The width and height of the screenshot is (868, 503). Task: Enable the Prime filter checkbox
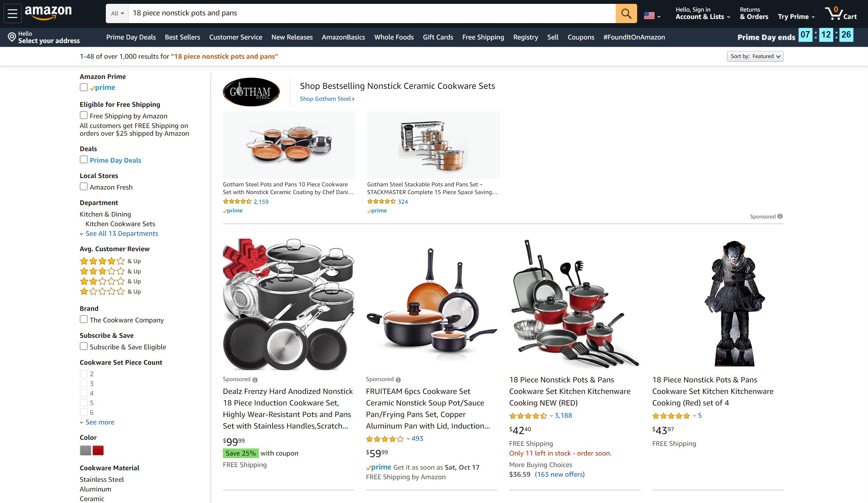tap(83, 87)
